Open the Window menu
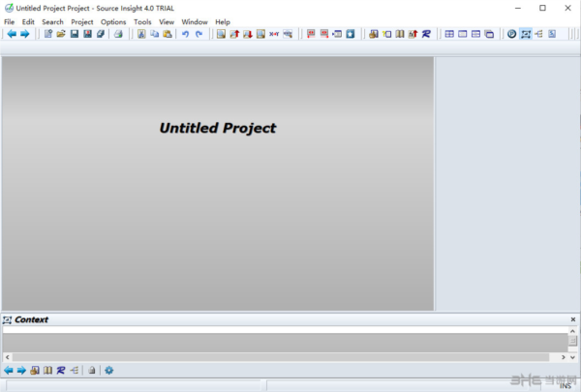Image resolution: width=581 pixels, height=392 pixels. click(195, 22)
